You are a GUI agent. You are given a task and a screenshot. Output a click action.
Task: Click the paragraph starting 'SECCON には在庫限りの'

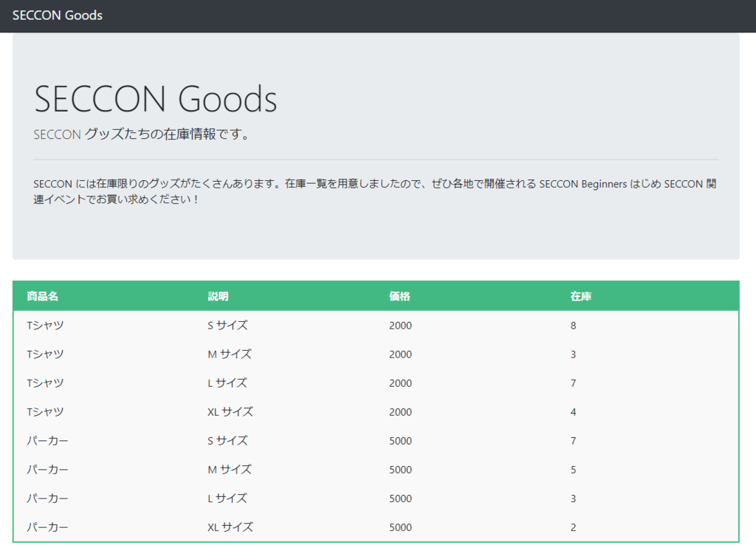coord(375,191)
